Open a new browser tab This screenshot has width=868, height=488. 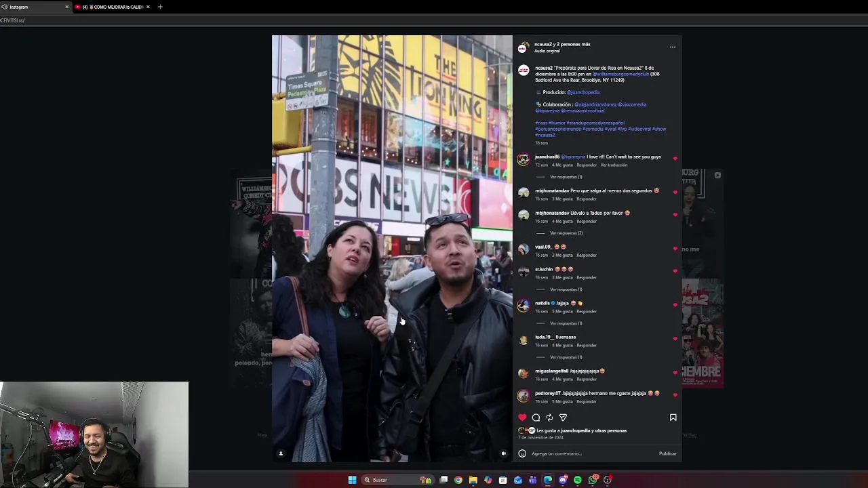[160, 7]
